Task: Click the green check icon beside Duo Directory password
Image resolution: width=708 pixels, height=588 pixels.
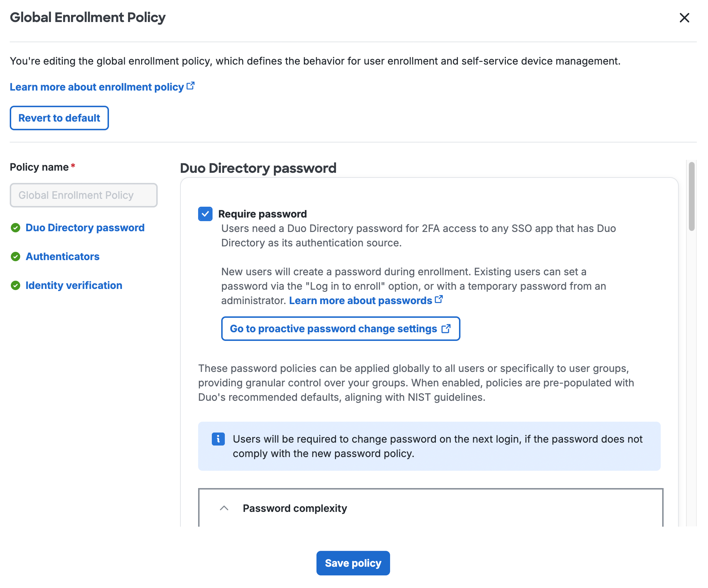Action: (x=16, y=228)
